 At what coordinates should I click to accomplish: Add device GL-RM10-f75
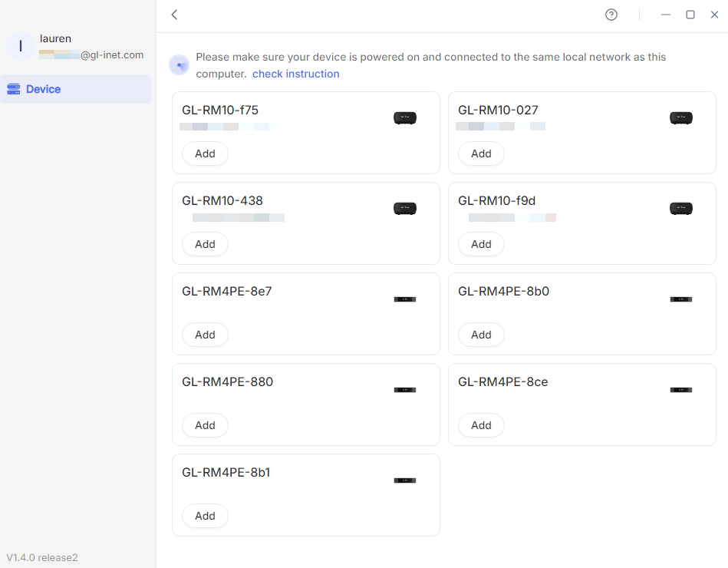tap(205, 154)
